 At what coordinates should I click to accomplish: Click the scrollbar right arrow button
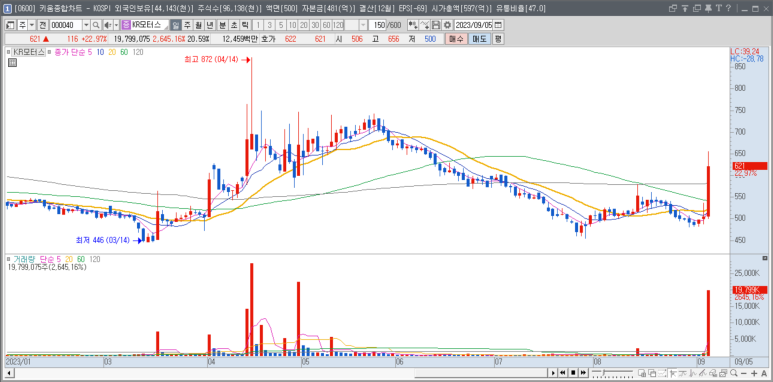553,373
